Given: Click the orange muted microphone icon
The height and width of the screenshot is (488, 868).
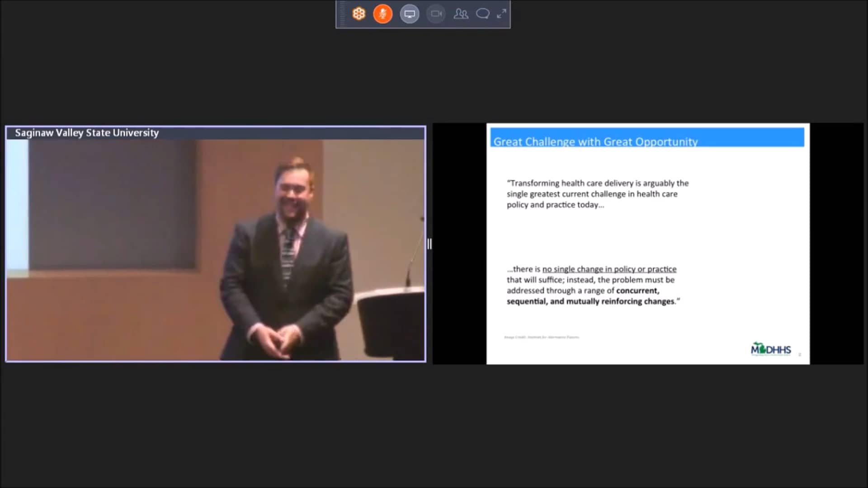Looking at the screenshot, I should tap(382, 14).
